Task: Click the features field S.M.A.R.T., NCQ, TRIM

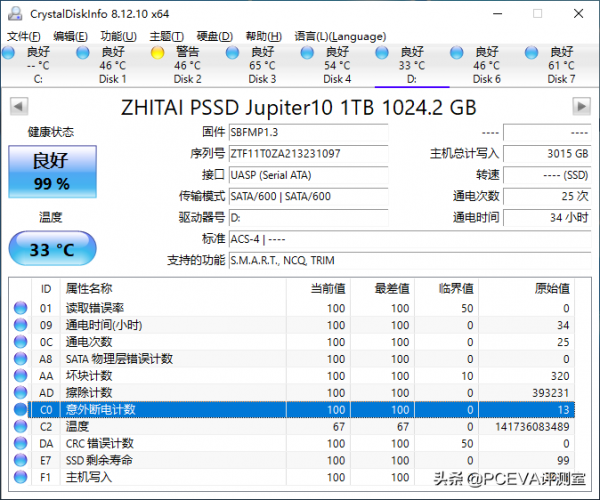Action: tap(410, 261)
